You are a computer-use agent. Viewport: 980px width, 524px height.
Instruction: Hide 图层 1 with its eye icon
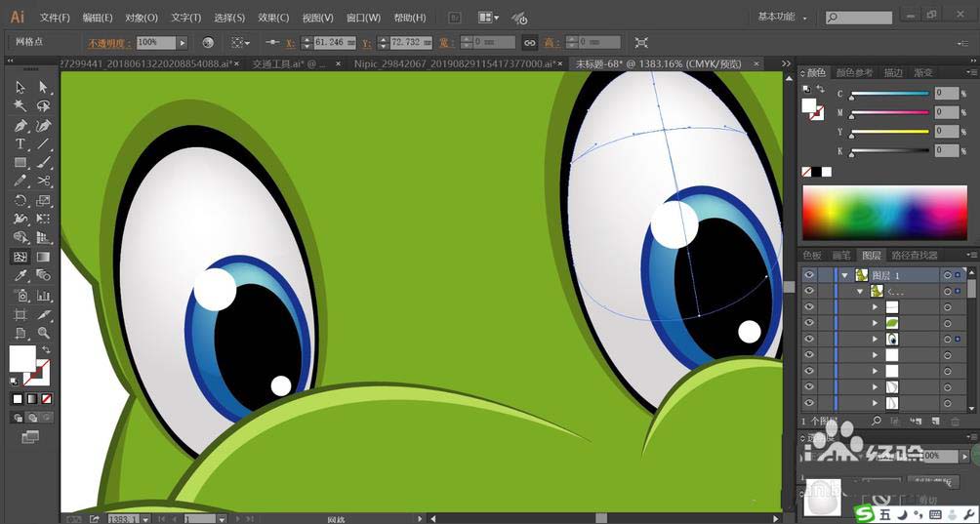point(809,275)
